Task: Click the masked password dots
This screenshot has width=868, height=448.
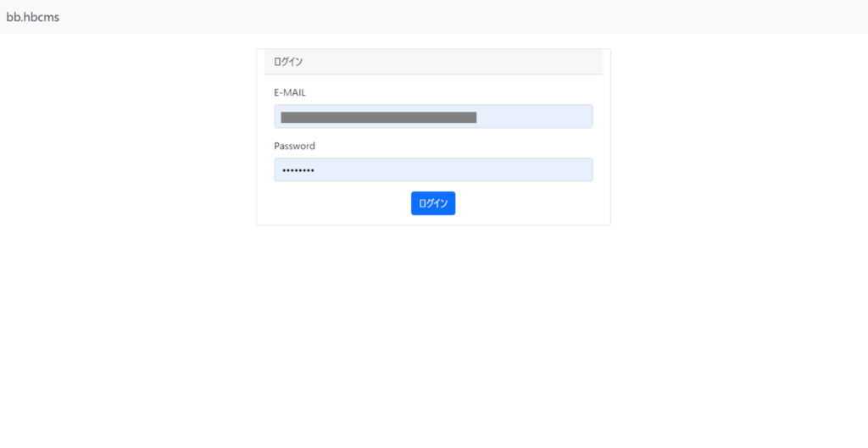Action: point(298,170)
